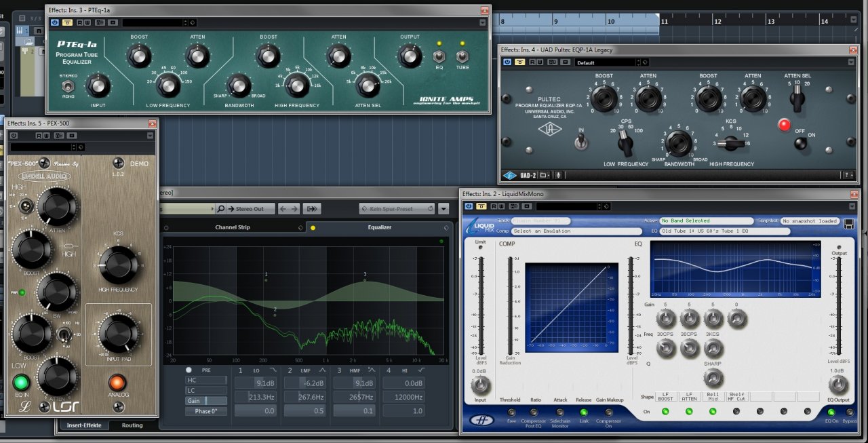868x443 pixels.
Task: Click the UAD-2 microphone icon in footer
Action: coord(558,176)
